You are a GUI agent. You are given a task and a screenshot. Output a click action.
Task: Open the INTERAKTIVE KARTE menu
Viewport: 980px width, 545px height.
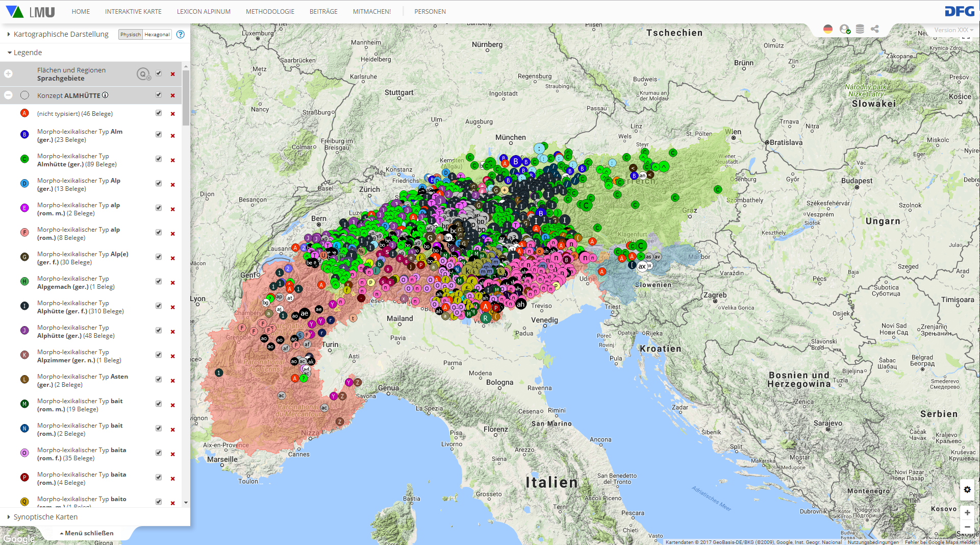(x=133, y=11)
